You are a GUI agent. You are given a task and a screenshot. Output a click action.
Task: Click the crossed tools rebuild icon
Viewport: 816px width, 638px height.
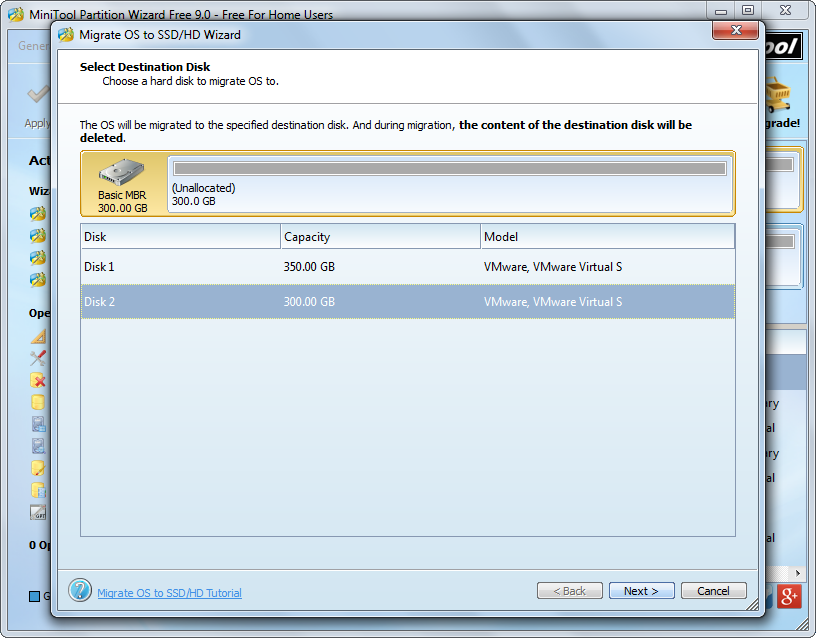coord(38,358)
